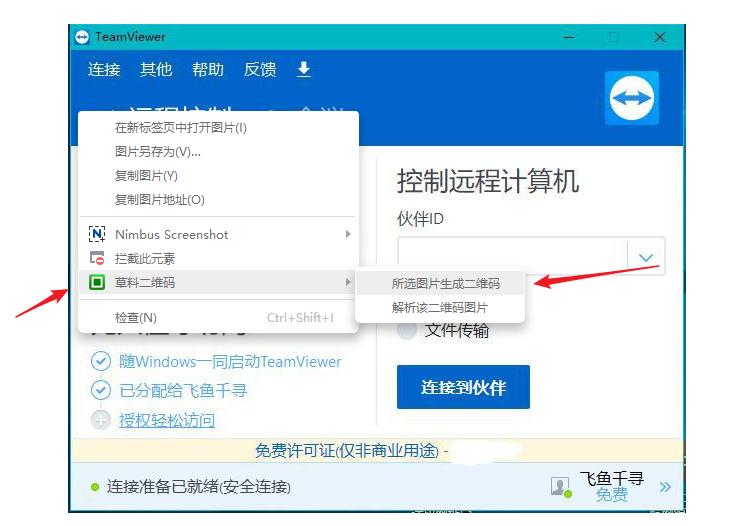Click the 拦截此元素 block icon
Screen dimensions: 730x526
97,258
